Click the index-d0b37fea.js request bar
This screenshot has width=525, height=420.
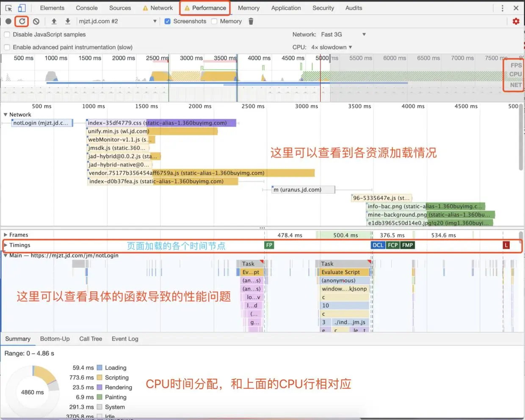coord(163,181)
